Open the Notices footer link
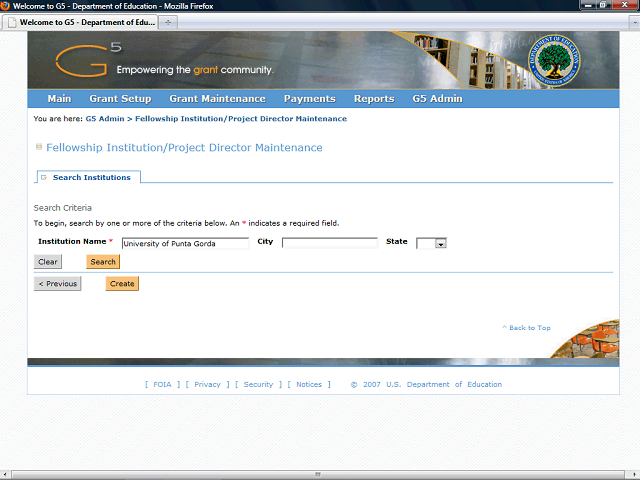 coord(309,384)
